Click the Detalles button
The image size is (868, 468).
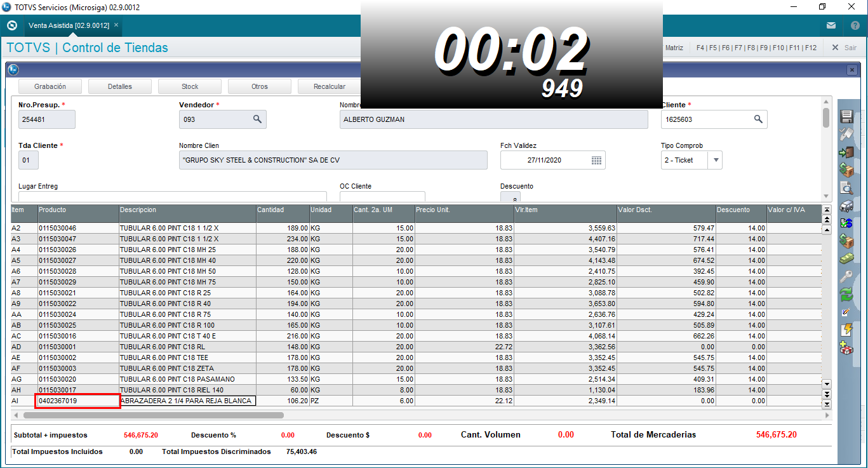click(120, 86)
